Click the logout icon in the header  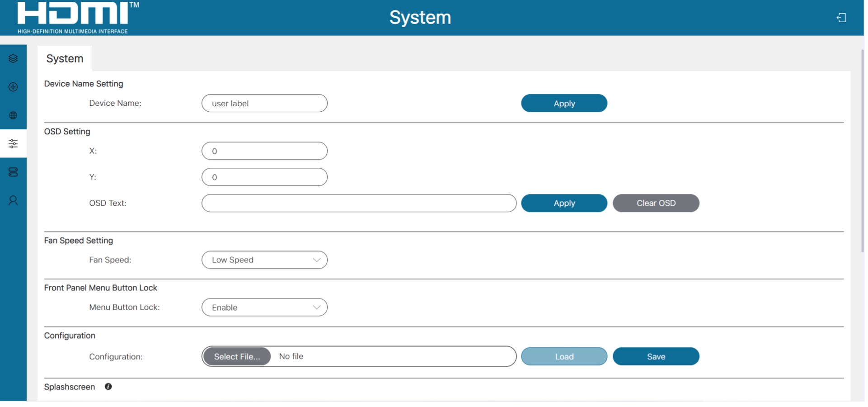[x=841, y=18]
